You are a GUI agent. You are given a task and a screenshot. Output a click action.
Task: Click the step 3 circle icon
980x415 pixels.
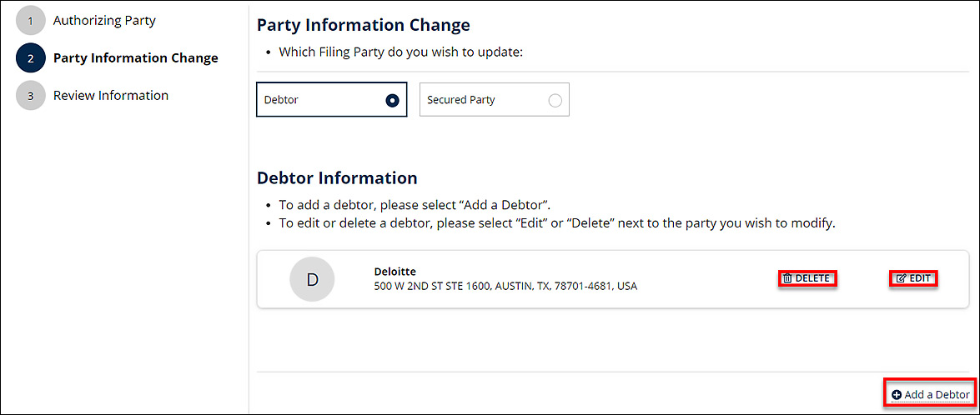click(x=31, y=96)
